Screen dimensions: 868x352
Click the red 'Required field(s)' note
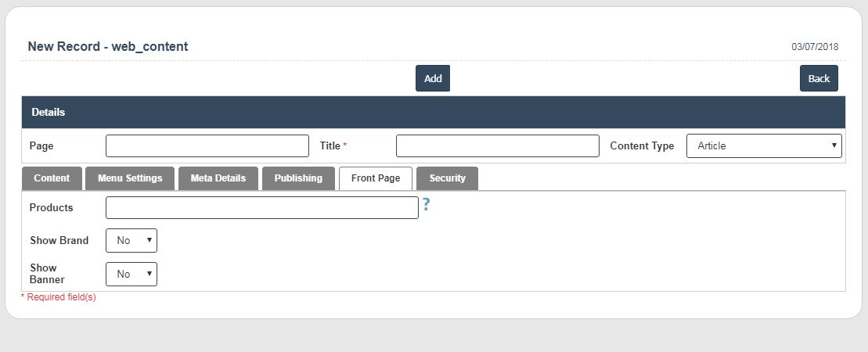pyautogui.click(x=59, y=297)
